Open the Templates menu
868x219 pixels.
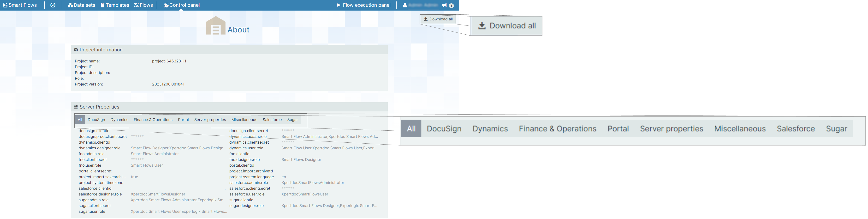point(115,5)
